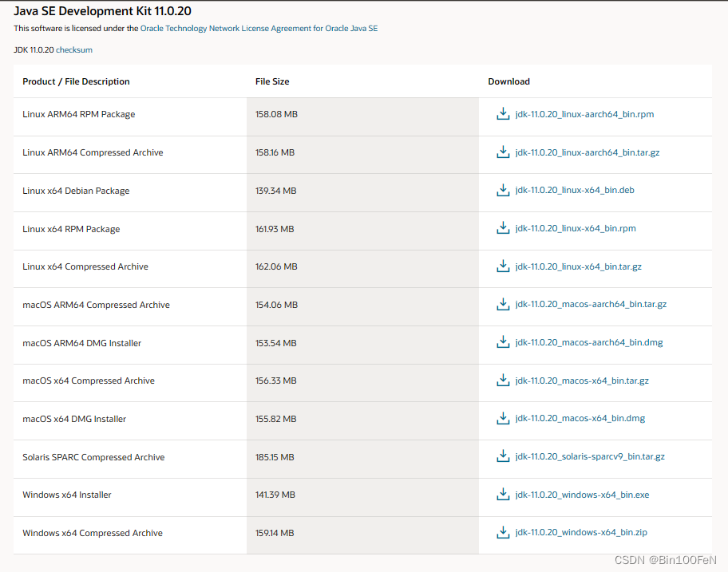
Task: Click download icon for linux-x64 rpm
Action: click(503, 228)
